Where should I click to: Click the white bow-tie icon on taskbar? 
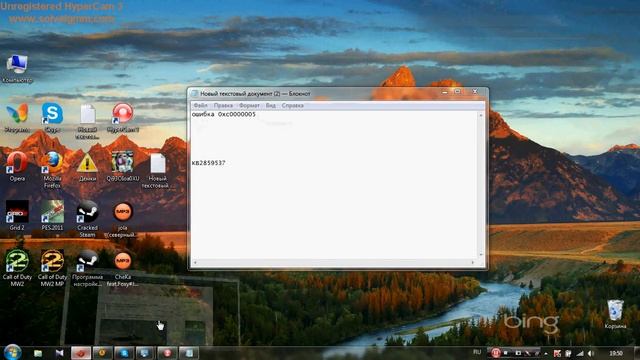[60, 353]
